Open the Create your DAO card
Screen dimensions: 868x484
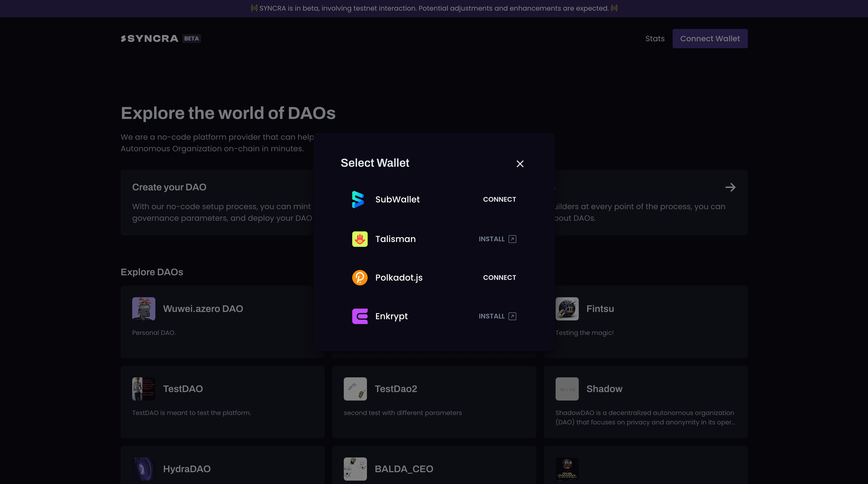point(217,203)
